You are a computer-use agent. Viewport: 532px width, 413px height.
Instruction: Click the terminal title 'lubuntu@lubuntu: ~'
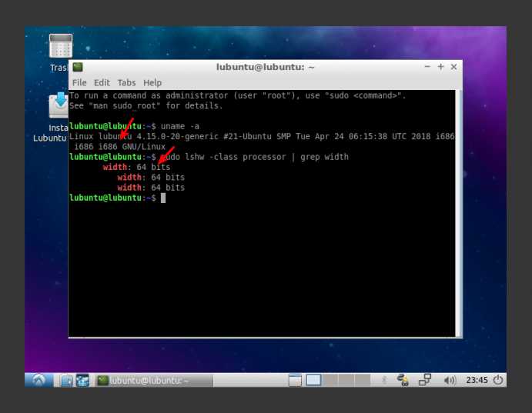266,67
